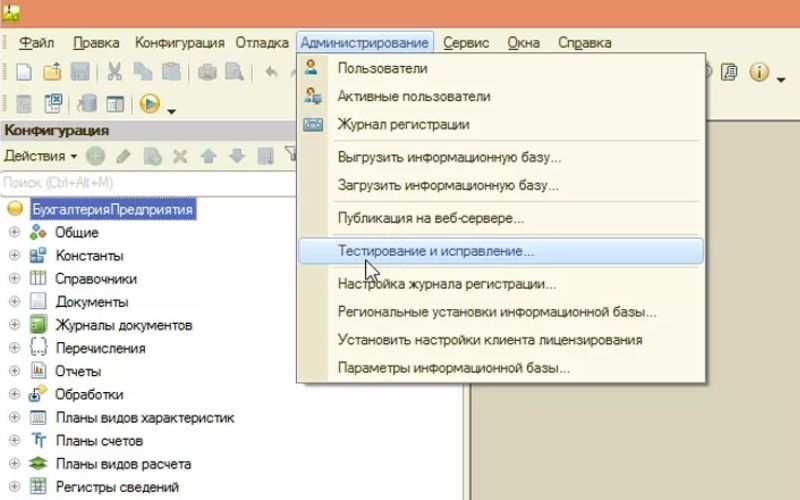
Task: Expand the Документы tree node
Action: tap(14, 302)
